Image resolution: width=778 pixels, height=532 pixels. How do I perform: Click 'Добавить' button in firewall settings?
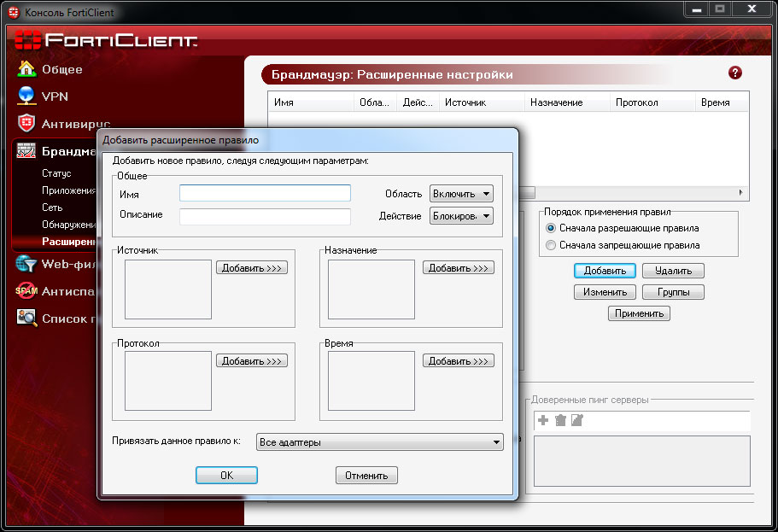tap(605, 271)
